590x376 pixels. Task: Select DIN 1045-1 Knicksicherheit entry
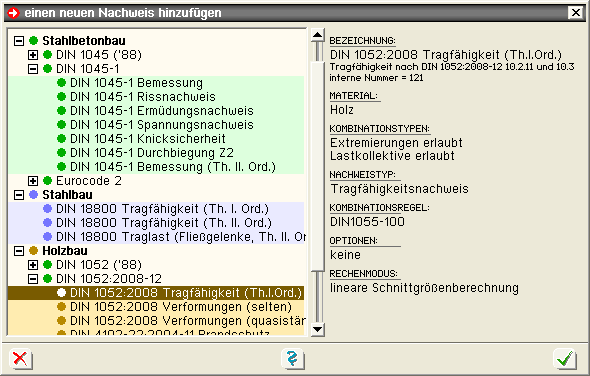point(156,139)
